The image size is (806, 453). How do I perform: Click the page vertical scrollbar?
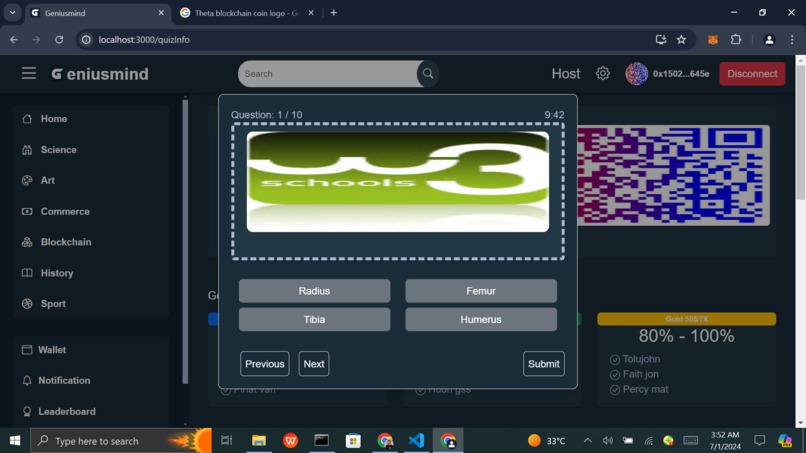[x=800, y=134]
